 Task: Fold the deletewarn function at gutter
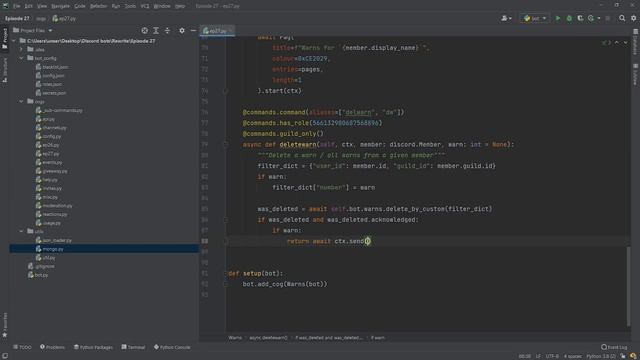point(225,144)
